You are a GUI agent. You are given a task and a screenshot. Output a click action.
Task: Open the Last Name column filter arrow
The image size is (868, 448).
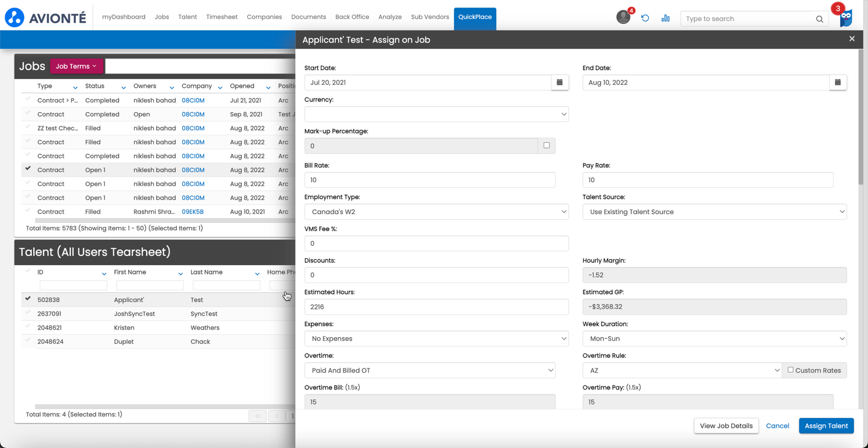257,274
